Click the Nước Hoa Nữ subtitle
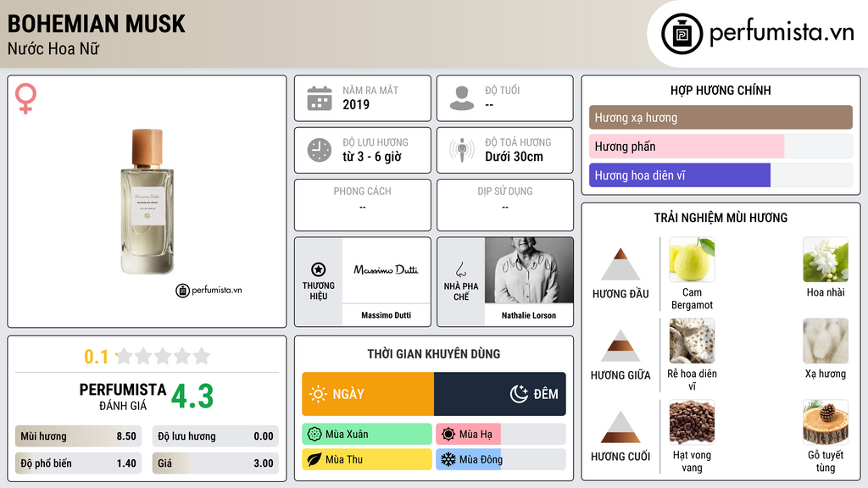868x488 pixels. tap(53, 49)
